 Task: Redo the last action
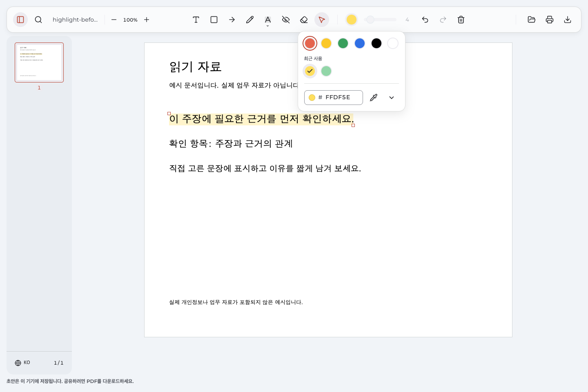pos(443,20)
